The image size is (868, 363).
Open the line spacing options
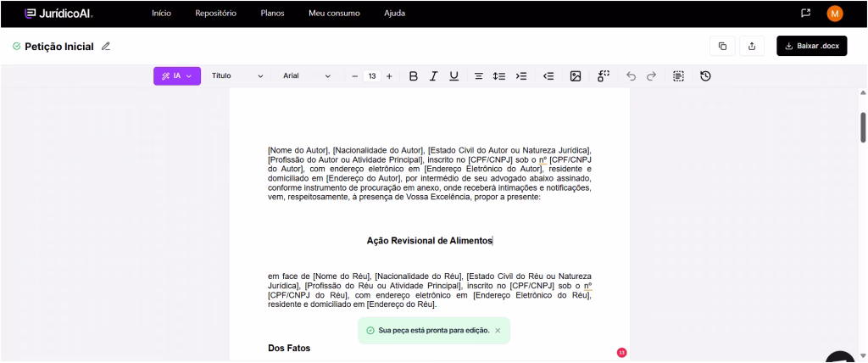(499, 76)
